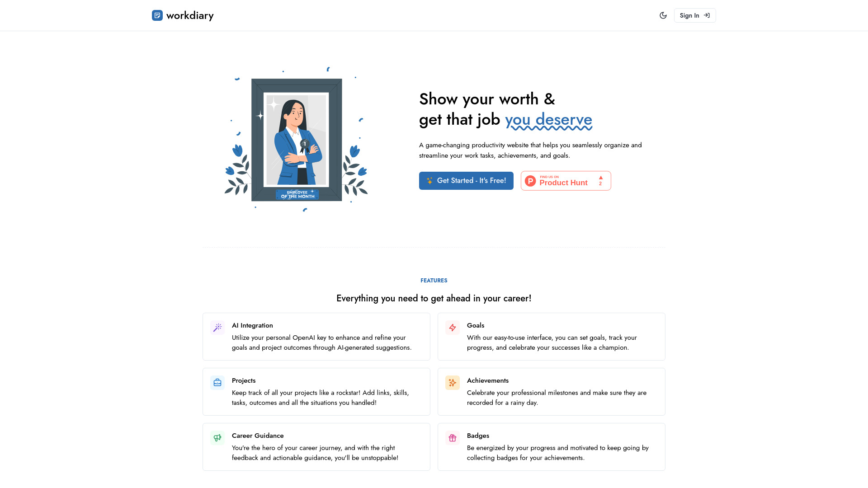Click Get Started - It's Free! button
Image resolution: width=868 pixels, height=488 pixels.
click(466, 181)
